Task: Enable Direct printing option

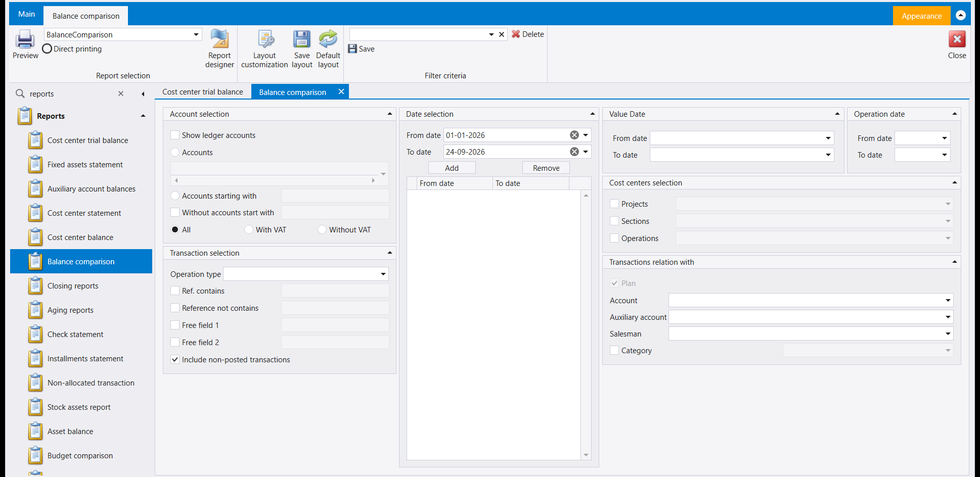Action: pyautogui.click(x=47, y=49)
